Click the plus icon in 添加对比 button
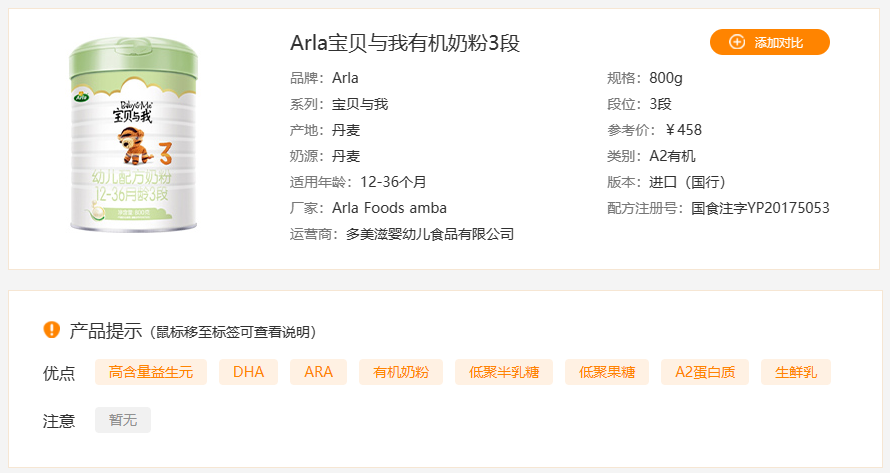The height and width of the screenshot is (473, 890). (x=737, y=42)
